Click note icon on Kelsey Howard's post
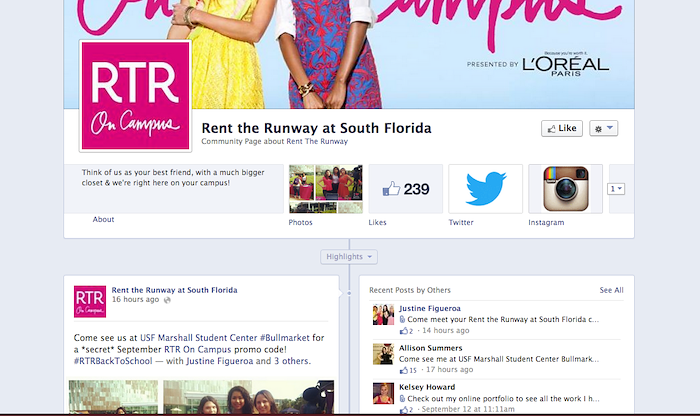 [x=402, y=399]
